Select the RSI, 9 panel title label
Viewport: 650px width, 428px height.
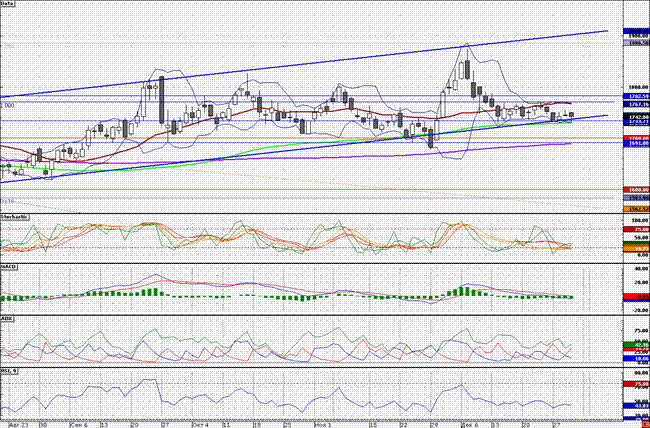[9, 370]
